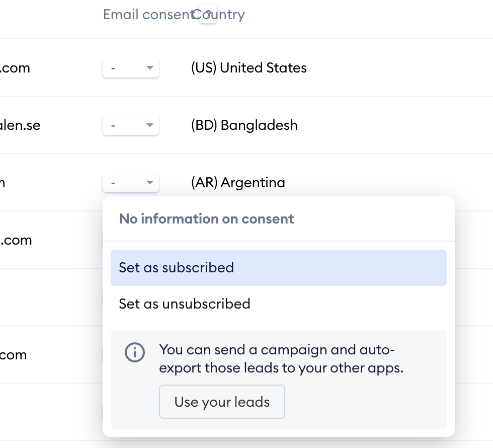Screen dimensions: 493x448
Task: Sort by Country column header
Action: tap(218, 15)
